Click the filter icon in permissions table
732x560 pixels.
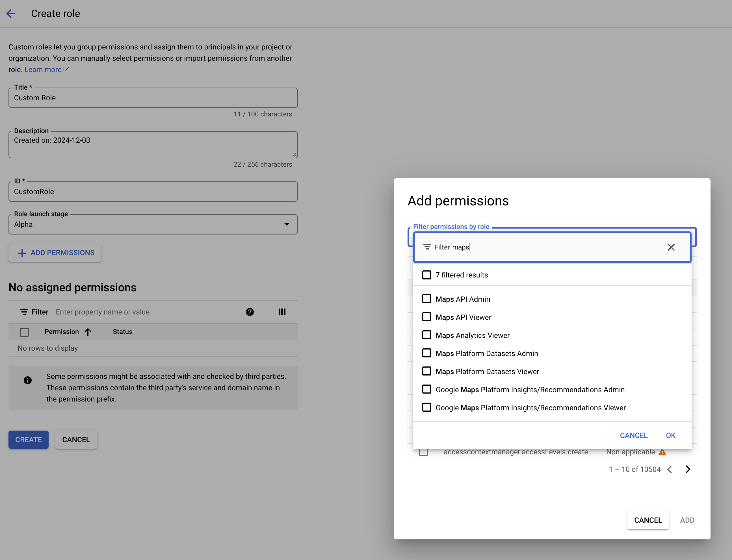(23, 312)
